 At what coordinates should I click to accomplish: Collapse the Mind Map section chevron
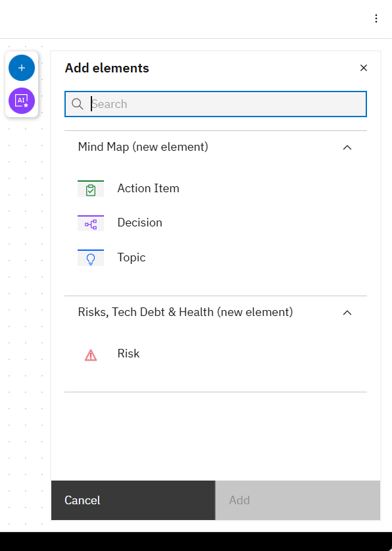coord(347,147)
